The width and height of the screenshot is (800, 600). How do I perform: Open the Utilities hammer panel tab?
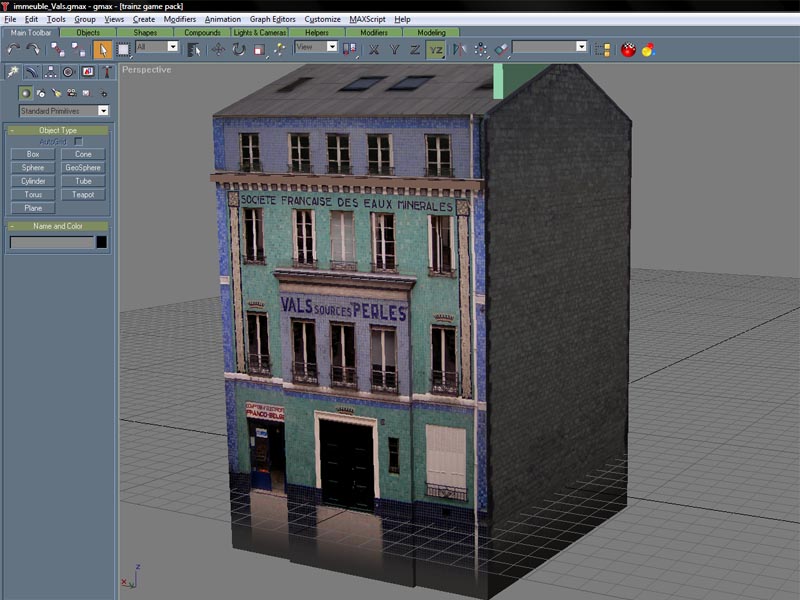pyautogui.click(x=105, y=72)
